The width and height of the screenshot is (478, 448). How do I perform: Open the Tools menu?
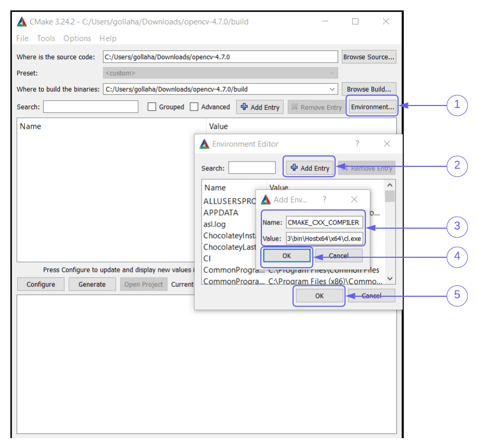46,38
